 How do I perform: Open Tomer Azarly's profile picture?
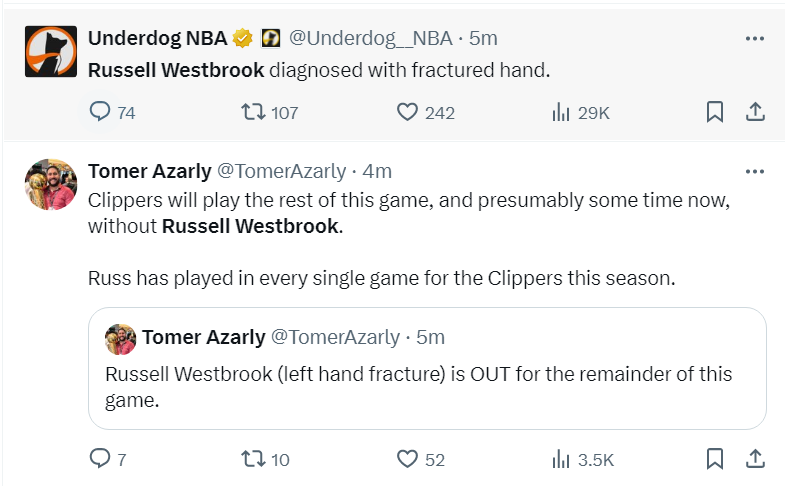51,184
